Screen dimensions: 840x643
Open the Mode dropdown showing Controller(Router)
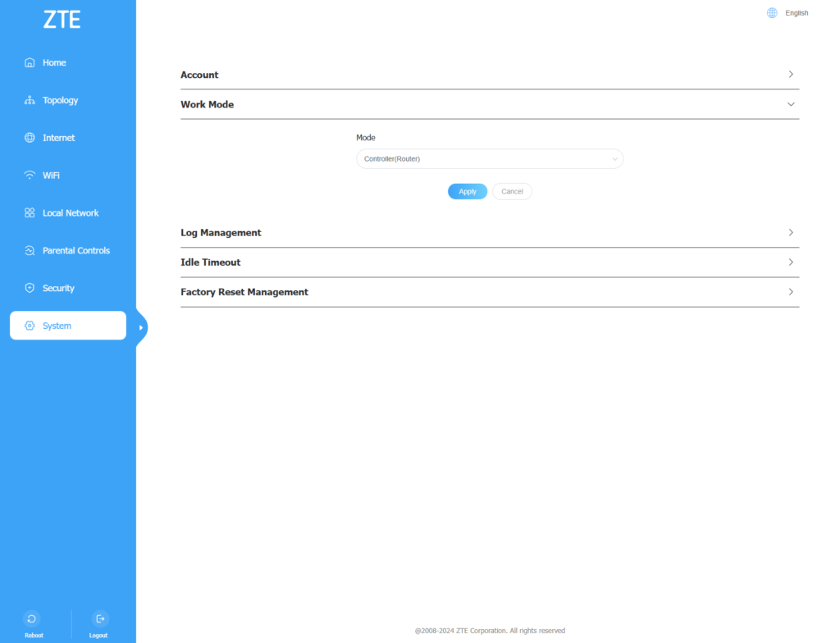[489, 159]
